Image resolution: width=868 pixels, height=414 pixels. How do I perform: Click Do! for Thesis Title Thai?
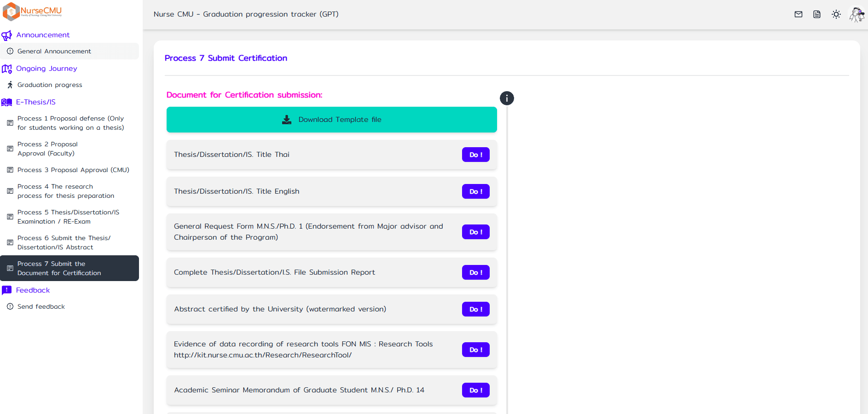pyautogui.click(x=475, y=155)
